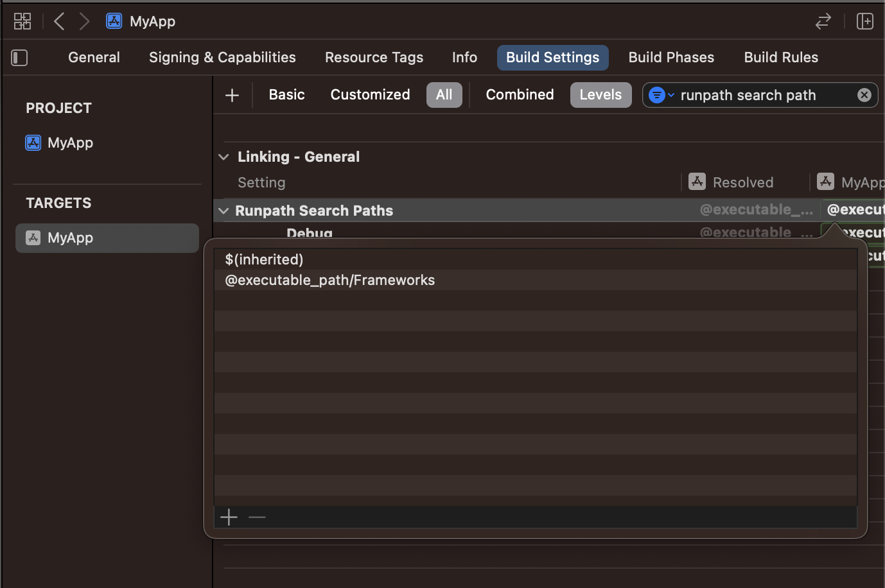Click the Debug configuration row
This screenshot has height=588, width=885.
[310, 232]
